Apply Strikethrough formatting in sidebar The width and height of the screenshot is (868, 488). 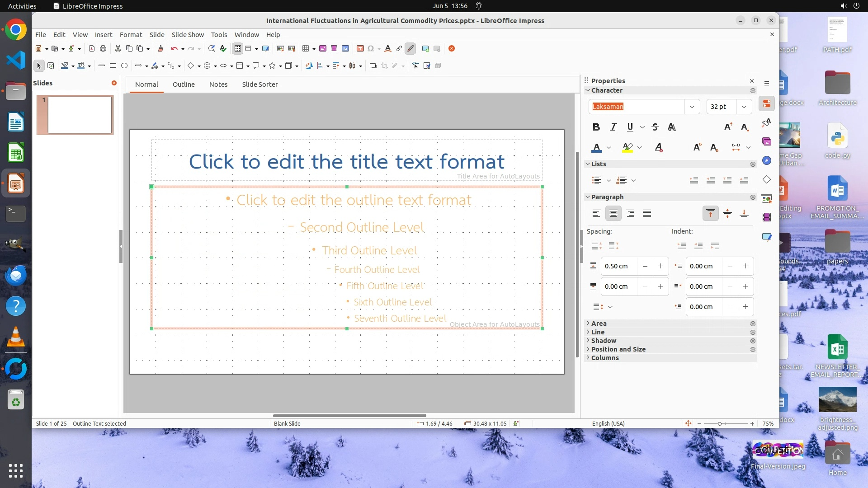(x=655, y=127)
